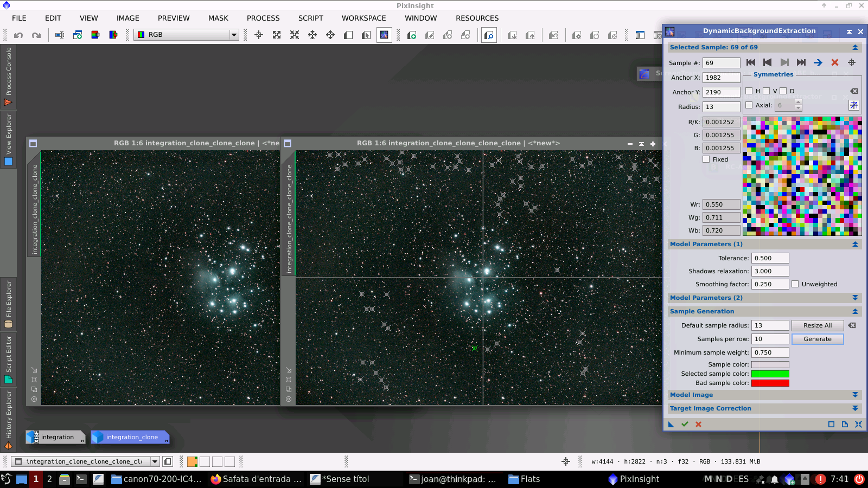Click the red X to cancel DBE process
The height and width of the screenshot is (488, 868).
(698, 425)
